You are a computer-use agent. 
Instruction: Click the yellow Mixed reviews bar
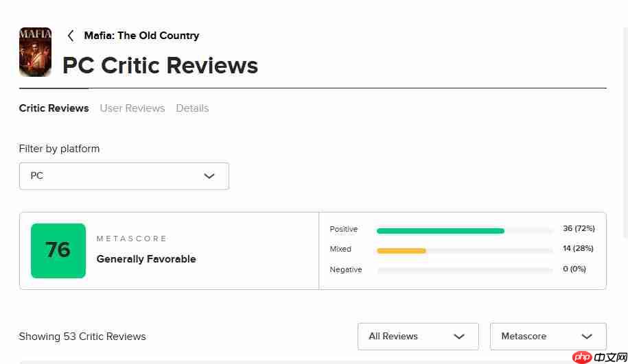pyautogui.click(x=402, y=251)
